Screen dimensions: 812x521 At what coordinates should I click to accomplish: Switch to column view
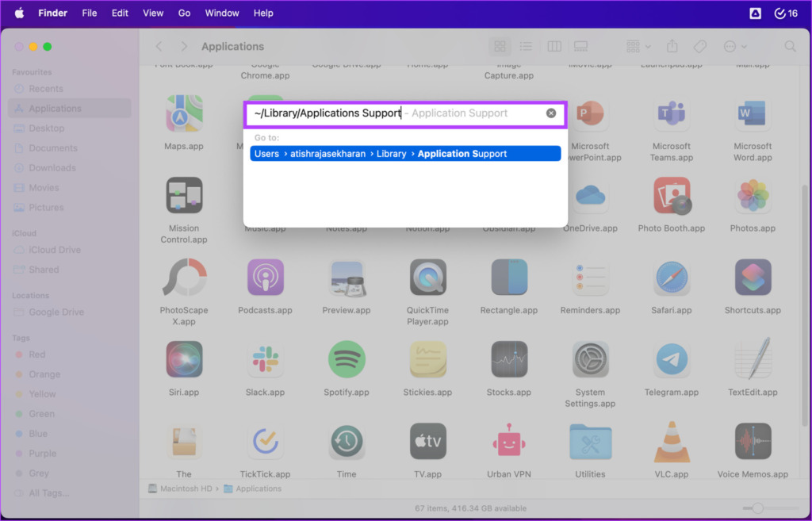coord(554,47)
